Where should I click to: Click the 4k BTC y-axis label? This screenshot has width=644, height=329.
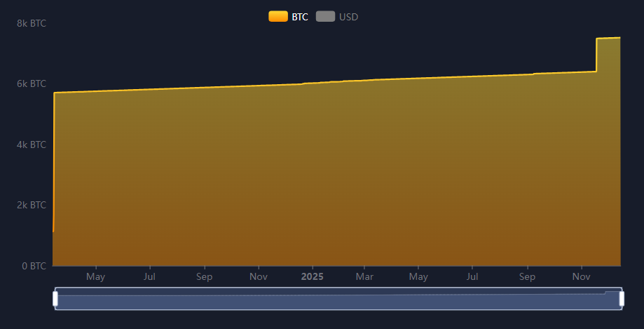point(32,145)
